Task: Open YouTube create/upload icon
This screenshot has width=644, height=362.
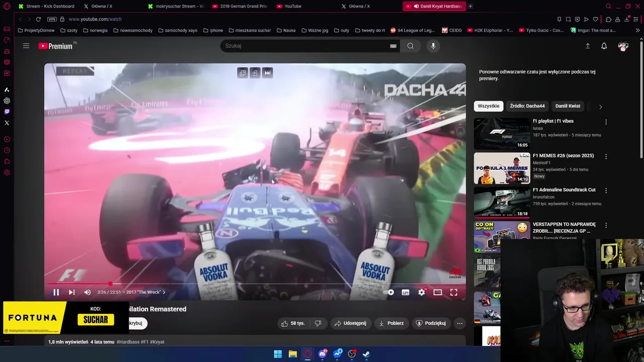Action: point(588,46)
